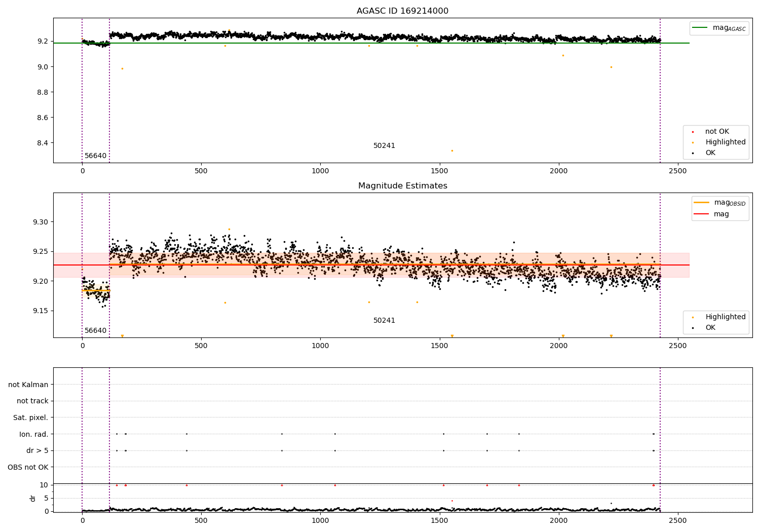Screen dimensions: 760x532
Task: Click 'Highlighted' legend entry in Magnitude Estimates plot
Action: (x=726, y=317)
